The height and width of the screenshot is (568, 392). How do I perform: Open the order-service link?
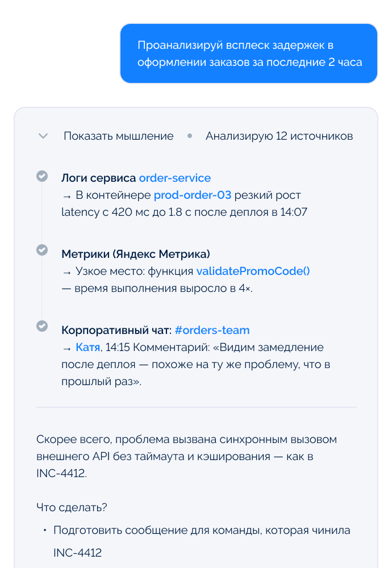(x=174, y=178)
